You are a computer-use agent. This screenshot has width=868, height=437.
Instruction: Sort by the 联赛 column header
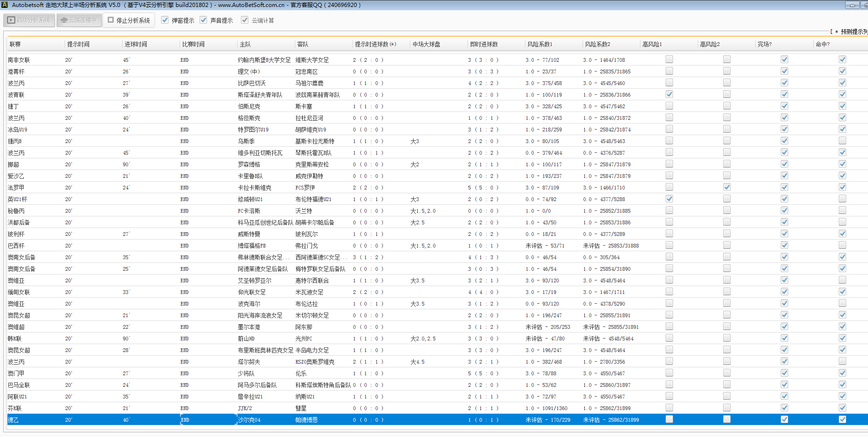pyautogui.click(x=15, y=45)
